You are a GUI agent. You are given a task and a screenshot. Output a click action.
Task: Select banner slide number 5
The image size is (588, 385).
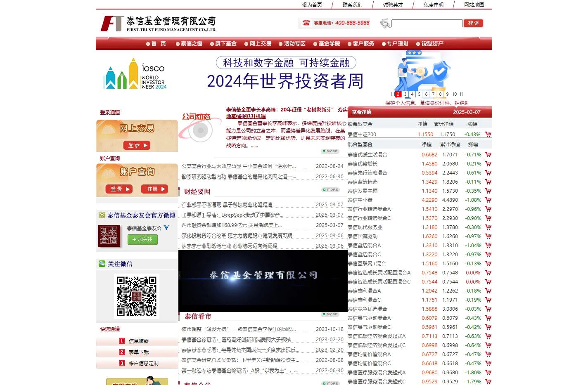point(419,94)
